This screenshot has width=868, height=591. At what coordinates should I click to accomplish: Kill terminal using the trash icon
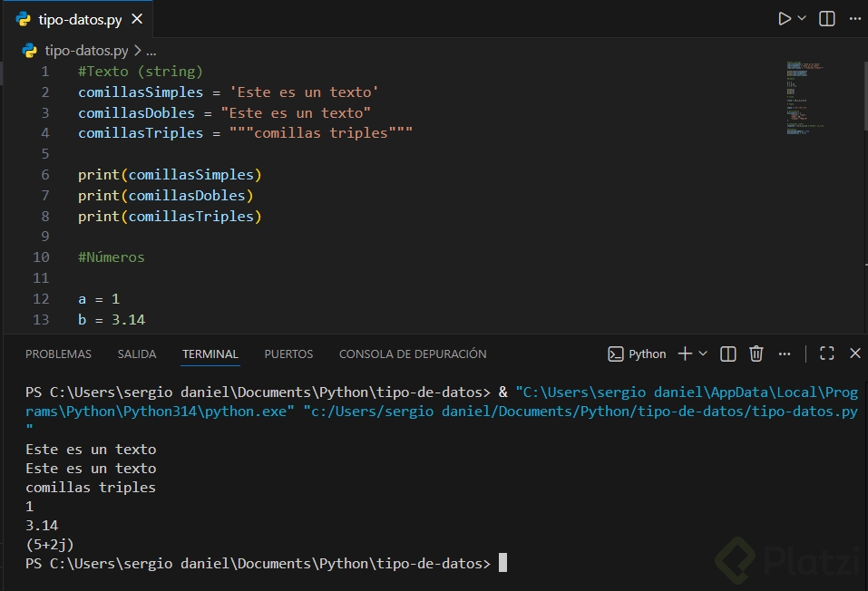[756, 354]
